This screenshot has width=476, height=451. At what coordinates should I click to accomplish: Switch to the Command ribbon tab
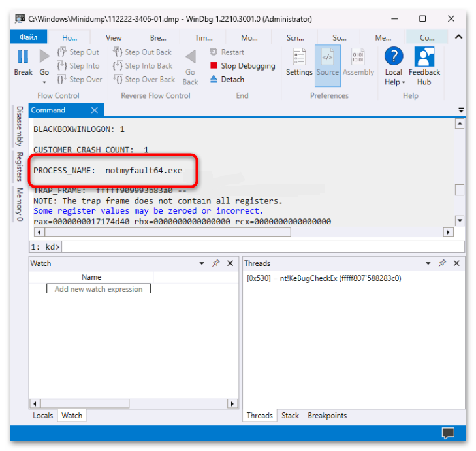point(427,38)
